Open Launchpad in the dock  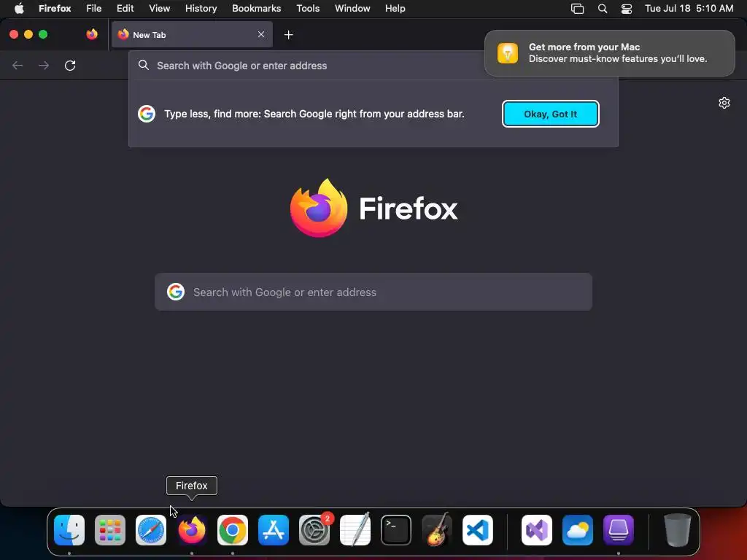point(110,530)
